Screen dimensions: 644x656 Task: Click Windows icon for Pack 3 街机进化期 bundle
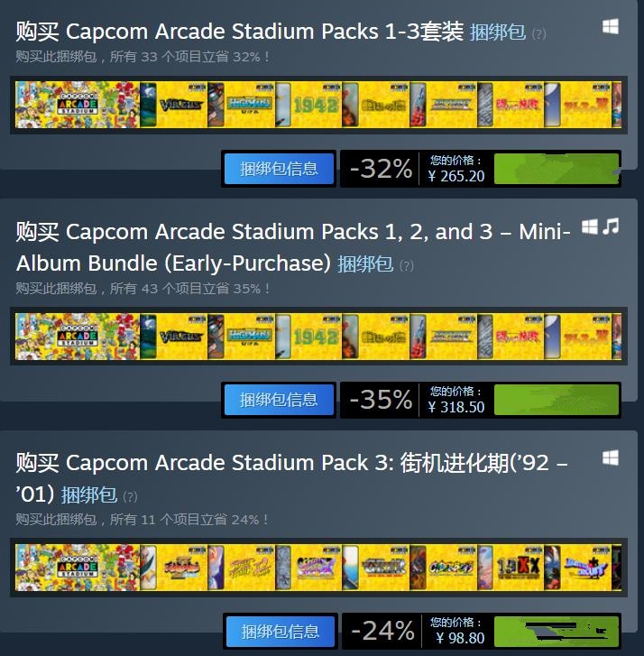click(610, 457)
